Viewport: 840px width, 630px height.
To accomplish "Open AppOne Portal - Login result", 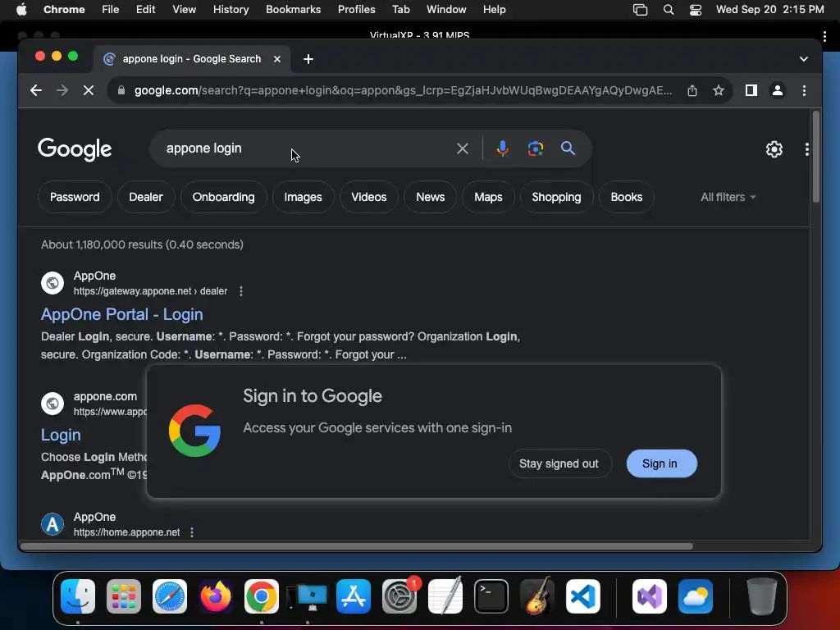I will [121, 314].
